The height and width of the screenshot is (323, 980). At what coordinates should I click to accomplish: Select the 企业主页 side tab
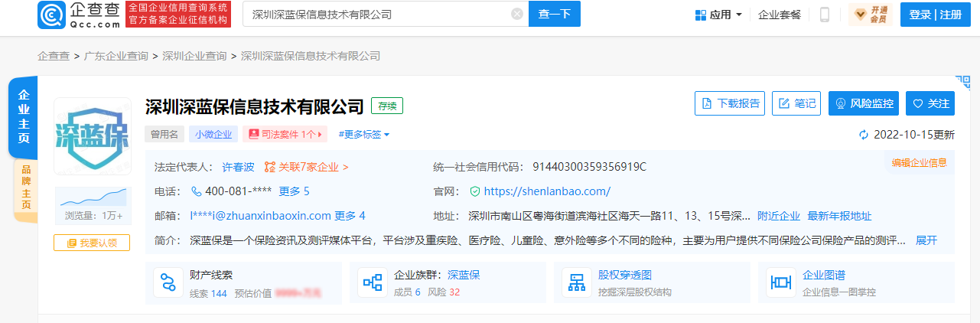click(24, 116)
